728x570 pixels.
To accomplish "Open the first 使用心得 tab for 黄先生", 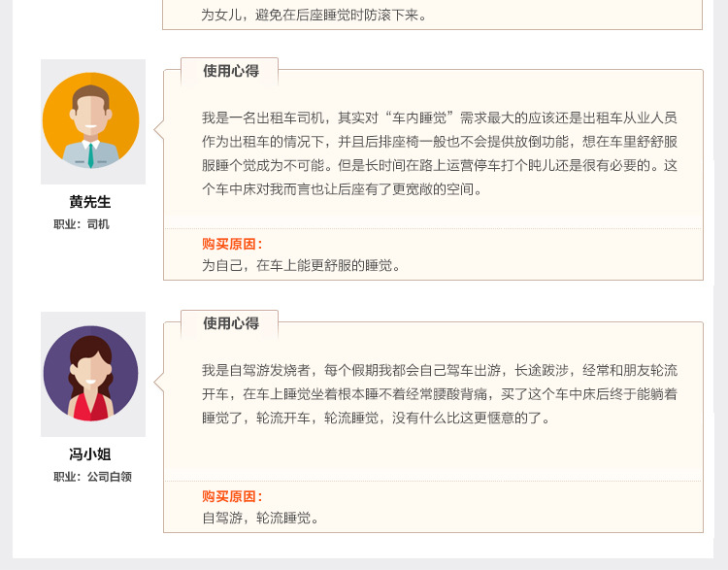I will [230, 71].
